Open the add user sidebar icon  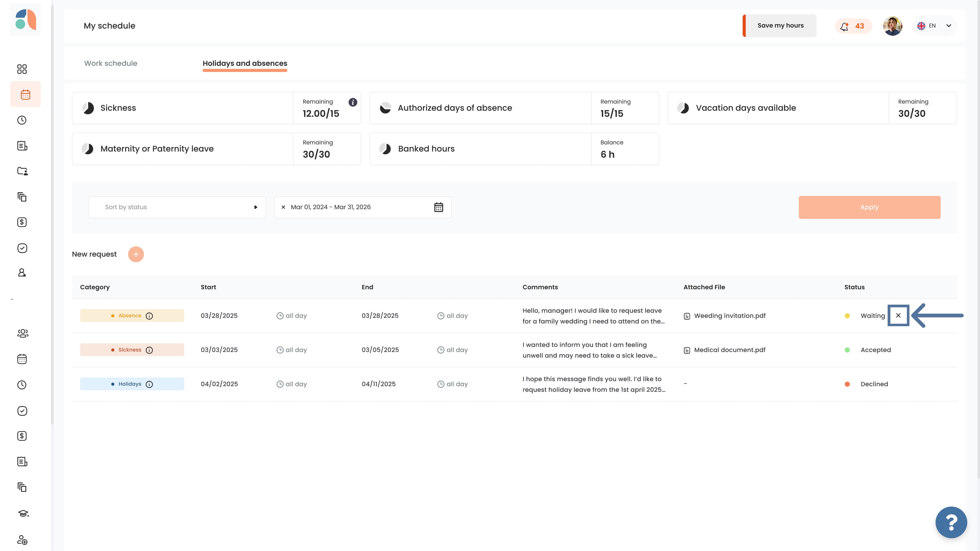click(22, 540)
